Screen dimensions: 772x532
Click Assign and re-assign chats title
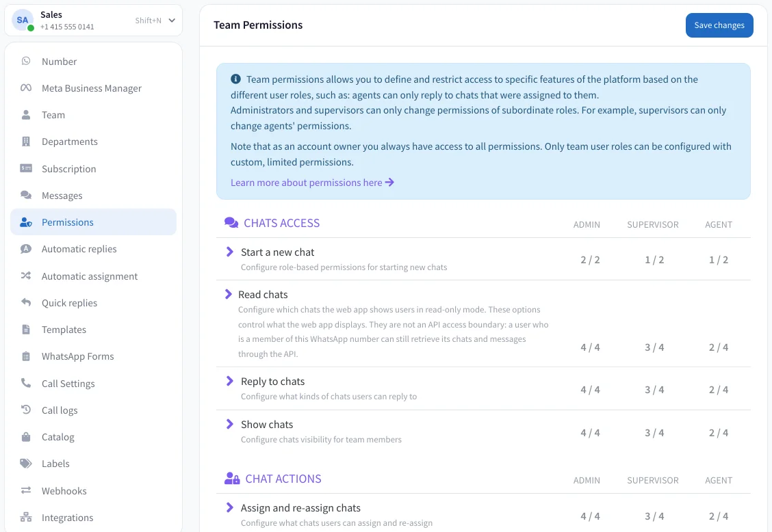(300, 508)
